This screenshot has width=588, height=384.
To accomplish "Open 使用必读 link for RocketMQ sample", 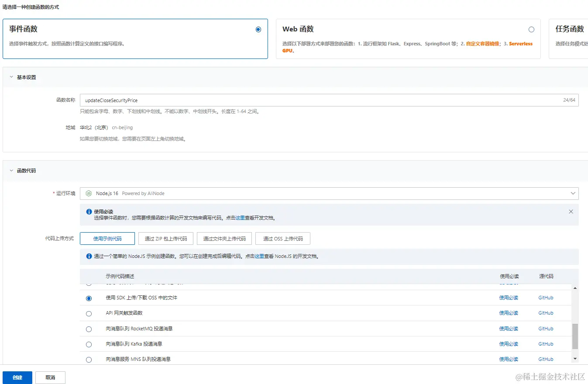I will click(509, 329).
